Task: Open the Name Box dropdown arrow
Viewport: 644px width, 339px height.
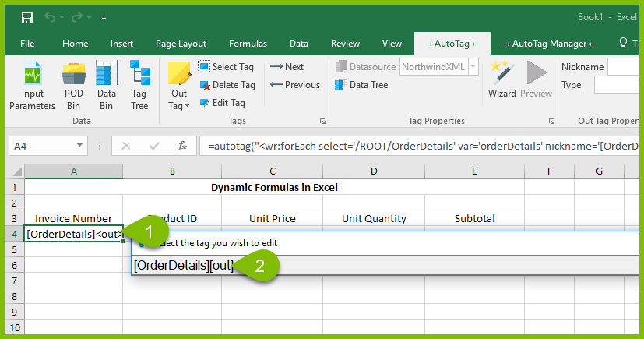Action: (x=79, y=146)
